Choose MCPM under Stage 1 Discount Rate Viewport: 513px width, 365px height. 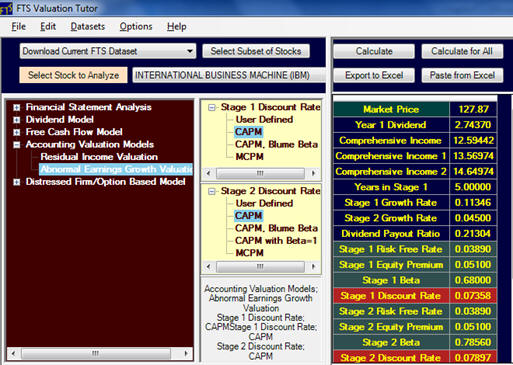[x=249, y=157]
